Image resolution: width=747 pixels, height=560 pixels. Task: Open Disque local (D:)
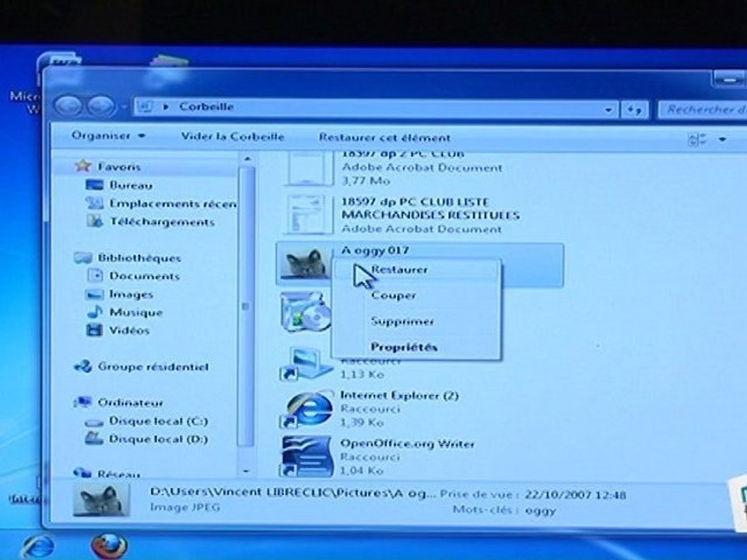click(x=147, y=439)
